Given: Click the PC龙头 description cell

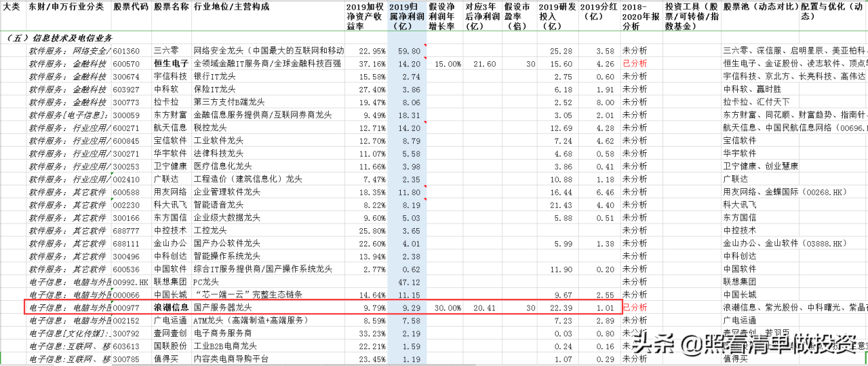Looking at the screenshot, I should tap(206, 281).
